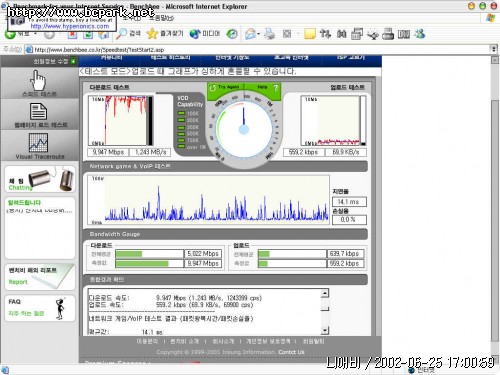This screenshot has width=500, height=375.
Task: Show browsing History with the clock icon
Action: [232, 34]
